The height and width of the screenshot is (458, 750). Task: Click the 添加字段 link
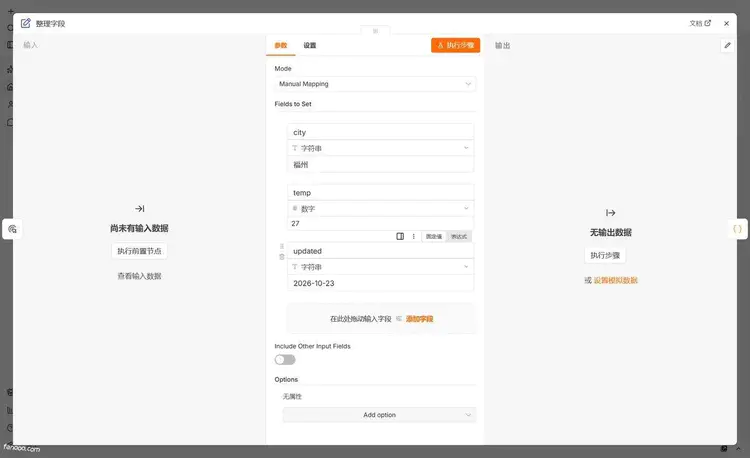(419, 319)
